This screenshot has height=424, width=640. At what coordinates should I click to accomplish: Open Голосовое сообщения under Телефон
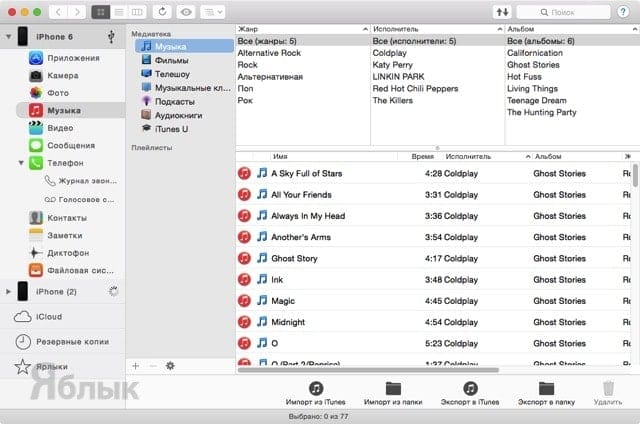tap(79, 199)
